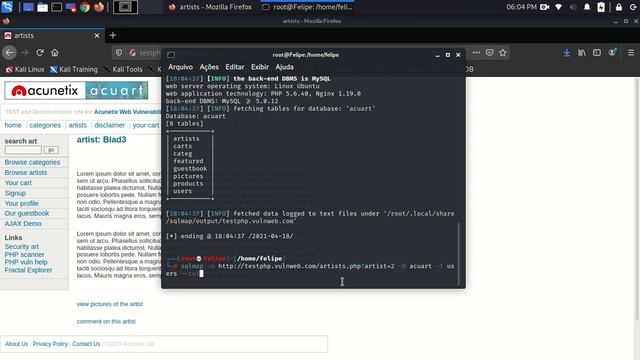Image resolution: width=640 pixels, height=360 pixels.
Task: Go to the home nav link
Action: [13, 125]
